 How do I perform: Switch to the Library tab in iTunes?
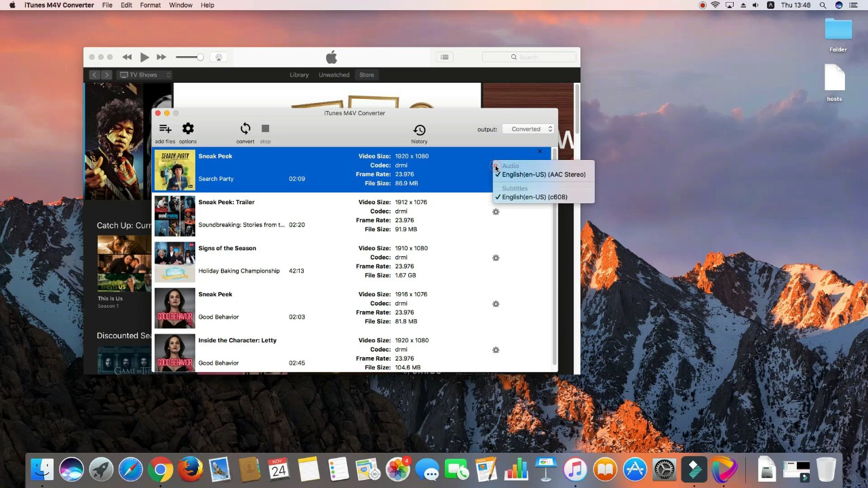coord(299,75)
